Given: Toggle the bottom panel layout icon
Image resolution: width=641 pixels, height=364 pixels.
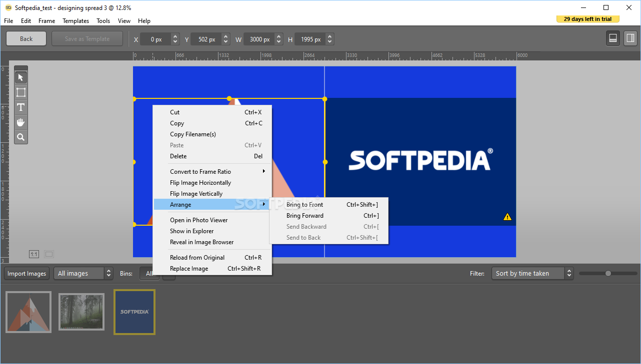Looking at the screenshot, I should pyautogui.click(x=612, y=38).
